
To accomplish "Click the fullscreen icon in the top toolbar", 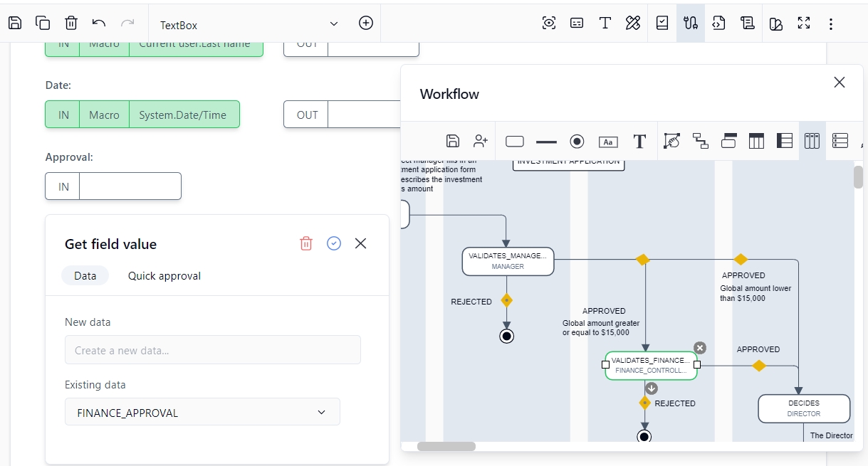I will click(x=804, y=23).
